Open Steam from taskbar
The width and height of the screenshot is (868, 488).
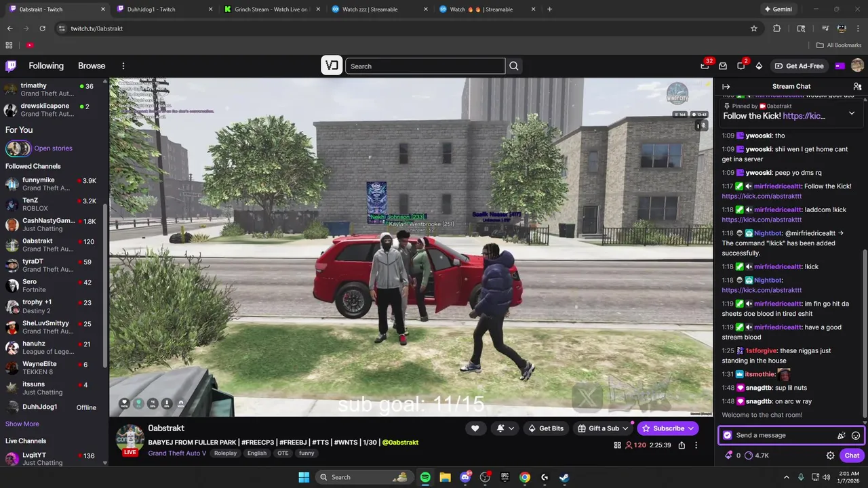(x=564, y=477)
